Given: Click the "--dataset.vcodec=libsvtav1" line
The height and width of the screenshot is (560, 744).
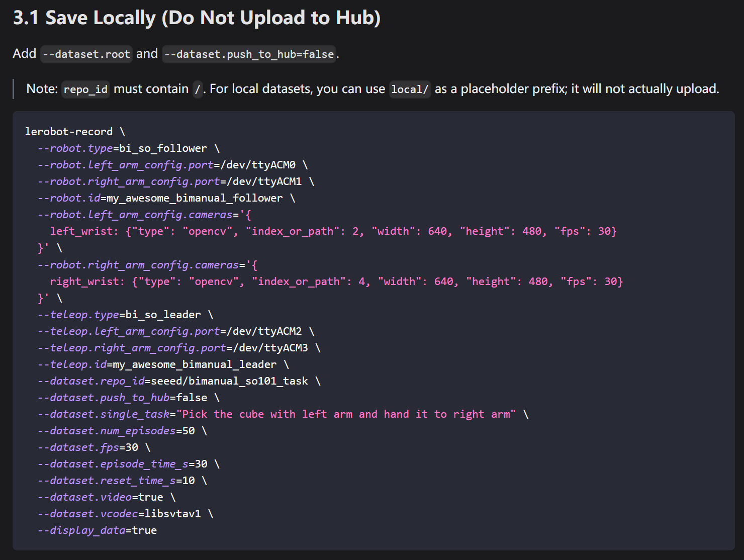Looking at the screenshot, I should [126, 514].
